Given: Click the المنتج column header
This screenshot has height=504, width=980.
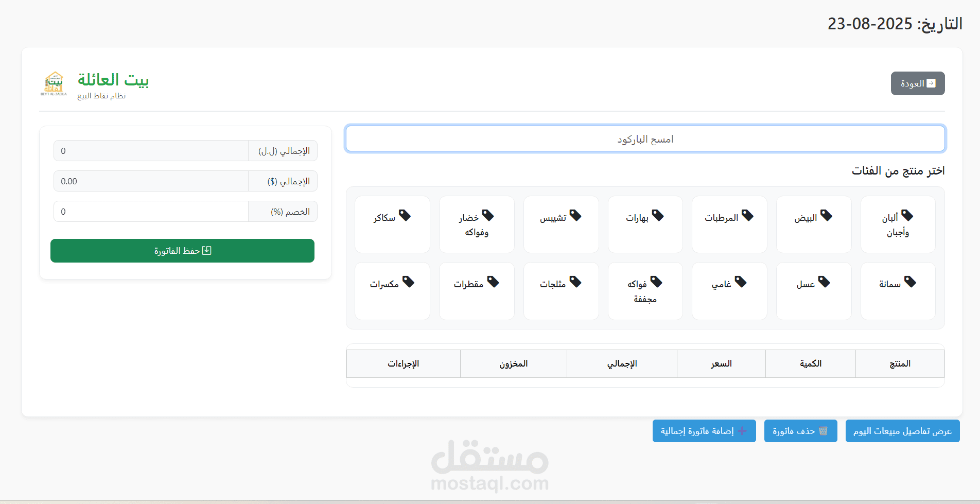Looking at the screenshot, I should tap(900, 363).
